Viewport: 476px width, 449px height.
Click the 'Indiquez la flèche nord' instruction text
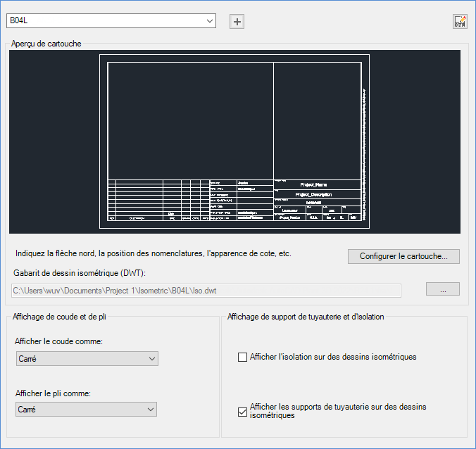tap(154, 253)
